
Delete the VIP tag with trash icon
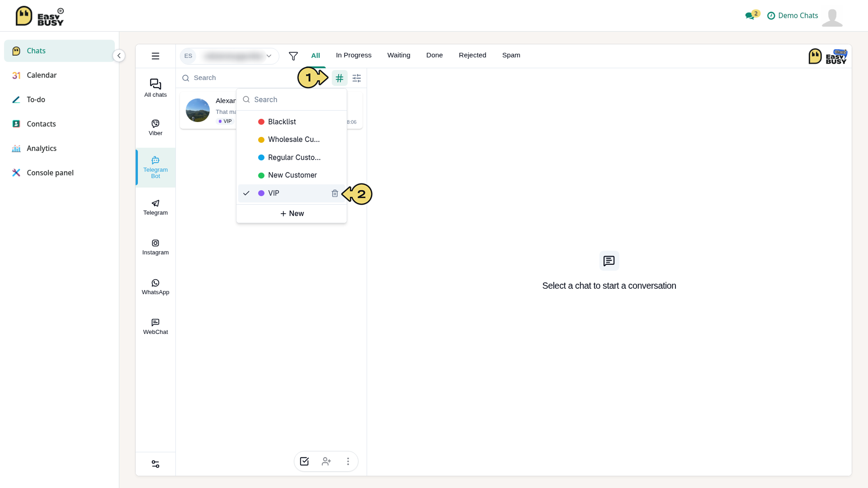[335, 193]
